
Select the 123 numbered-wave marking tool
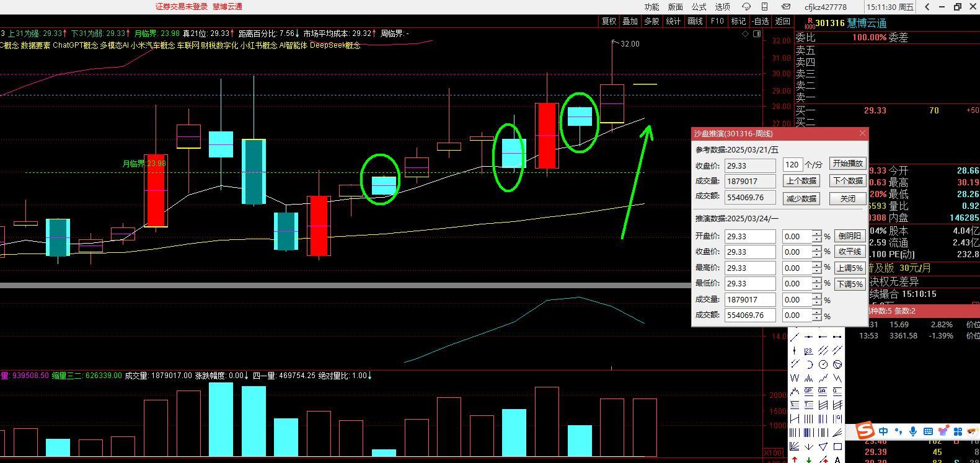pos(808,351)
